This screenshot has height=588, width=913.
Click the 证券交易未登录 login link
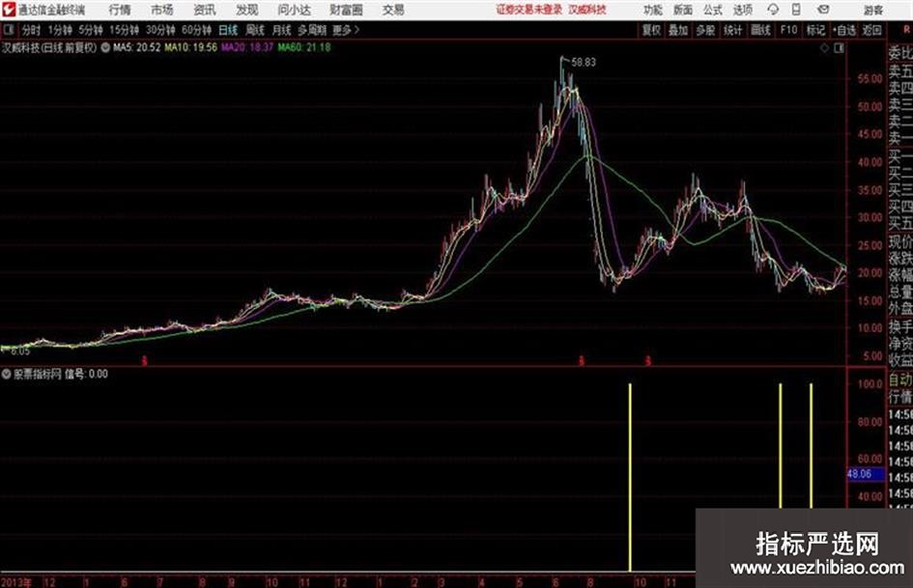(529, 10)
